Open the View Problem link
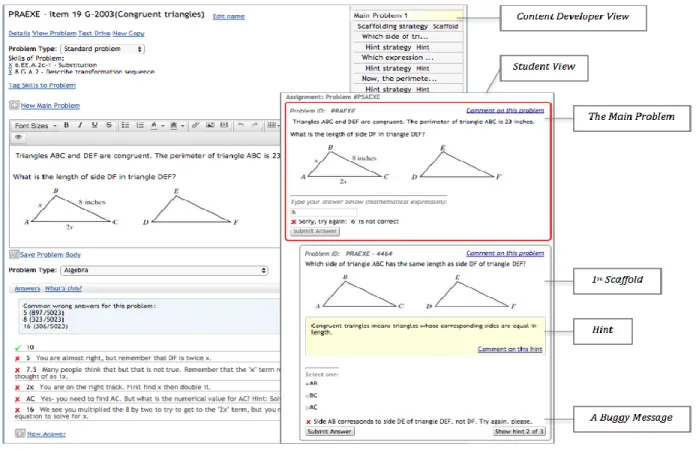This screenshot has height=450, width=696. 54,33
